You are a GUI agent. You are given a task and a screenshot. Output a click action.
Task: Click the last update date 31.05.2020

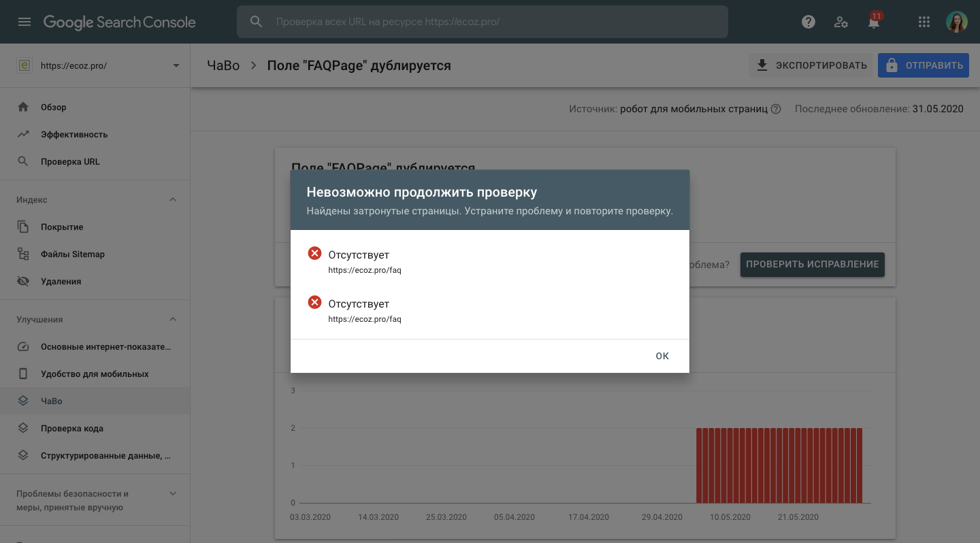point(938,109)
